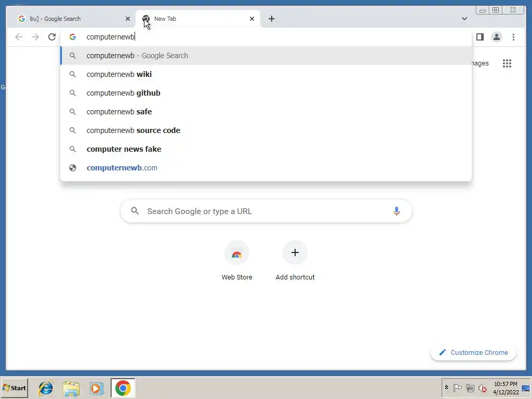Open Windows Explorer from taskbar
The width and height of the screenshot is (532, 399).
71,388
